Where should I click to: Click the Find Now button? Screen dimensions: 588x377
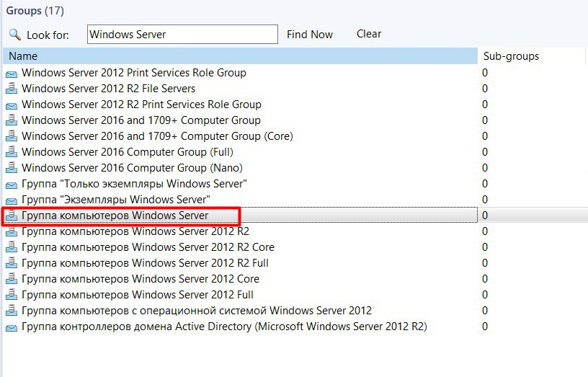(309, 35)
